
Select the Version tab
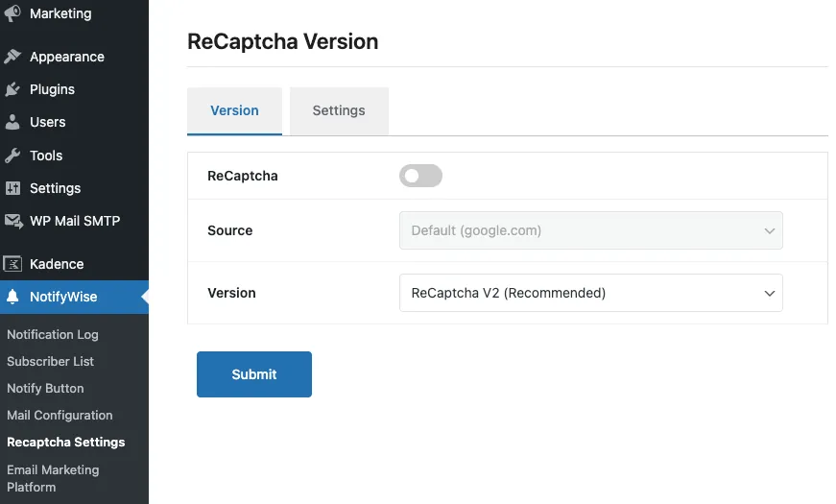click(x=234, y=110)
